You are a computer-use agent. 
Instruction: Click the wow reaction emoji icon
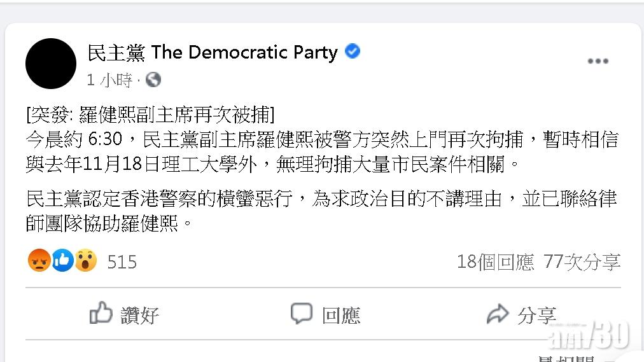point(85,260)
